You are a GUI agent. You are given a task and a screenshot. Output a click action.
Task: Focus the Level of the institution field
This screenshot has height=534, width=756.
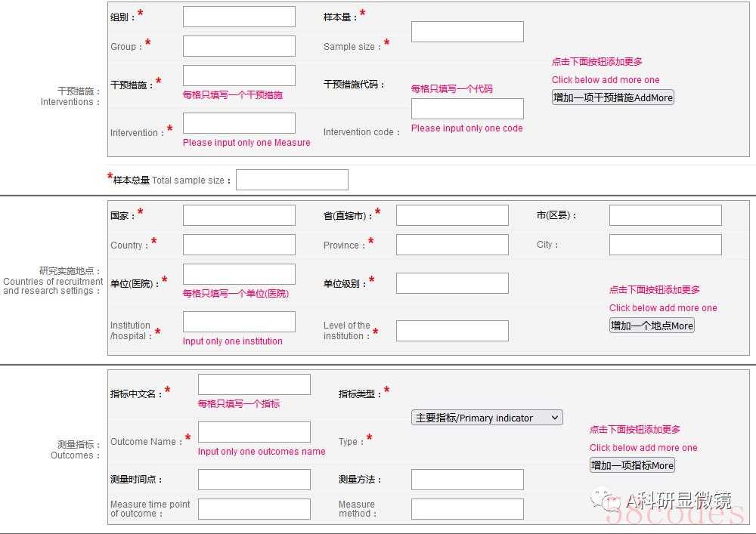coord(452,331)
